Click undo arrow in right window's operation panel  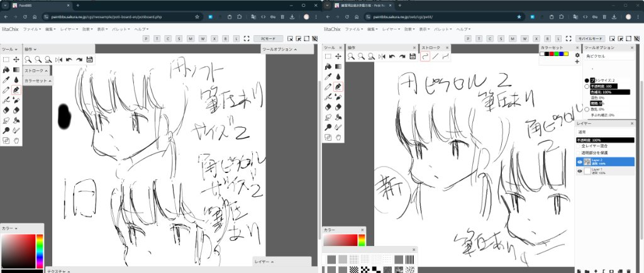click(392, 57)
